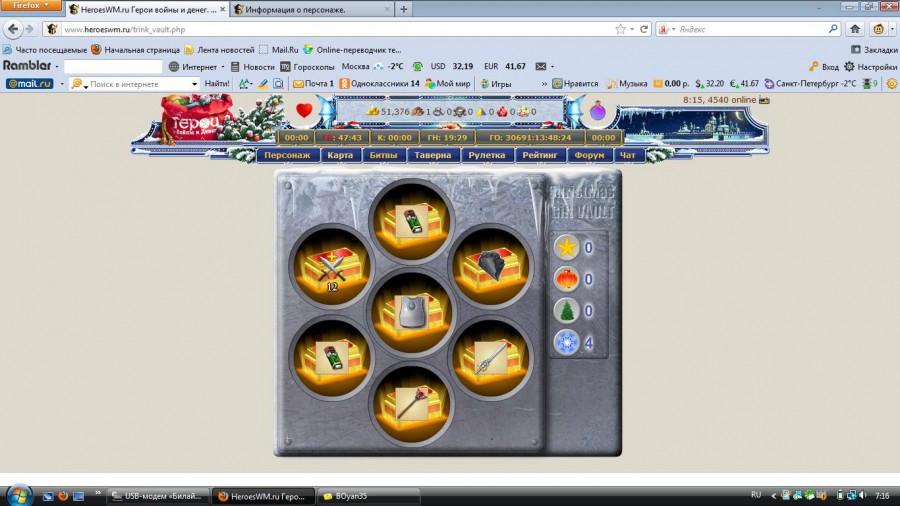Open the Форум link
This screenshot has width=900, height=506.
coord(590,155)
